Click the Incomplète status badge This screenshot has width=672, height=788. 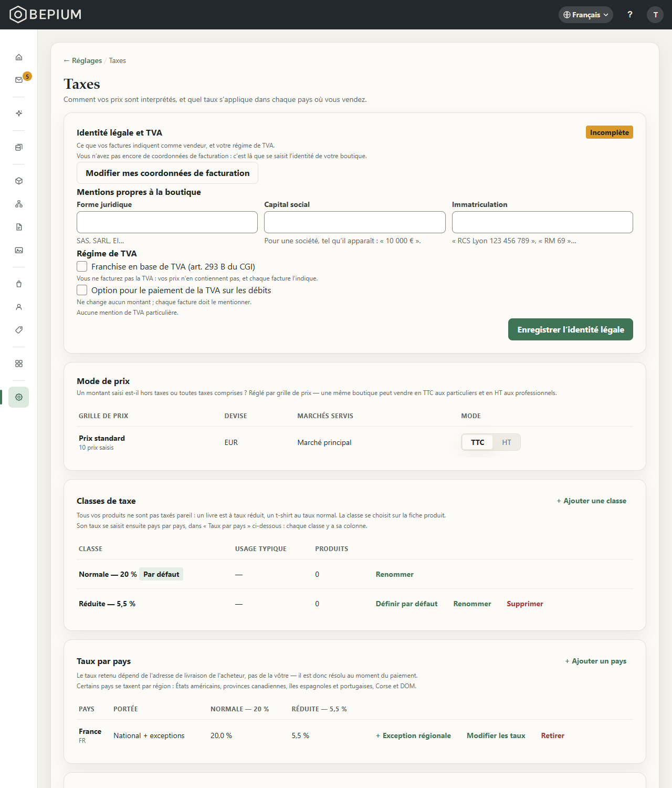click(610, 132)
